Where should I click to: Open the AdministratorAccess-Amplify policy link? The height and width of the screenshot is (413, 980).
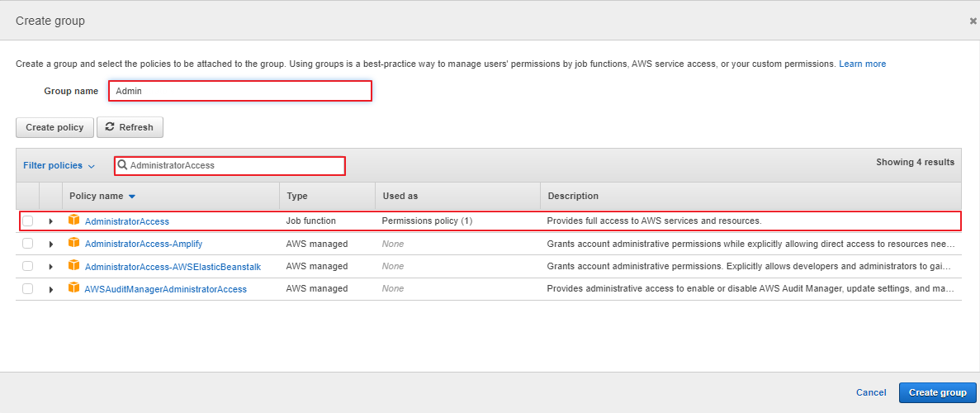pyautogui.click(x=144, y=244)
